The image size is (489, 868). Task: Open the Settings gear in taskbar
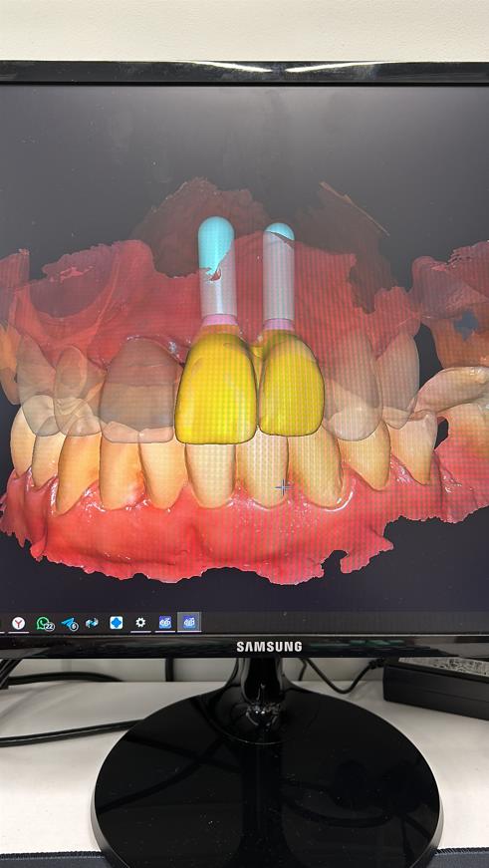coord(140,623)
